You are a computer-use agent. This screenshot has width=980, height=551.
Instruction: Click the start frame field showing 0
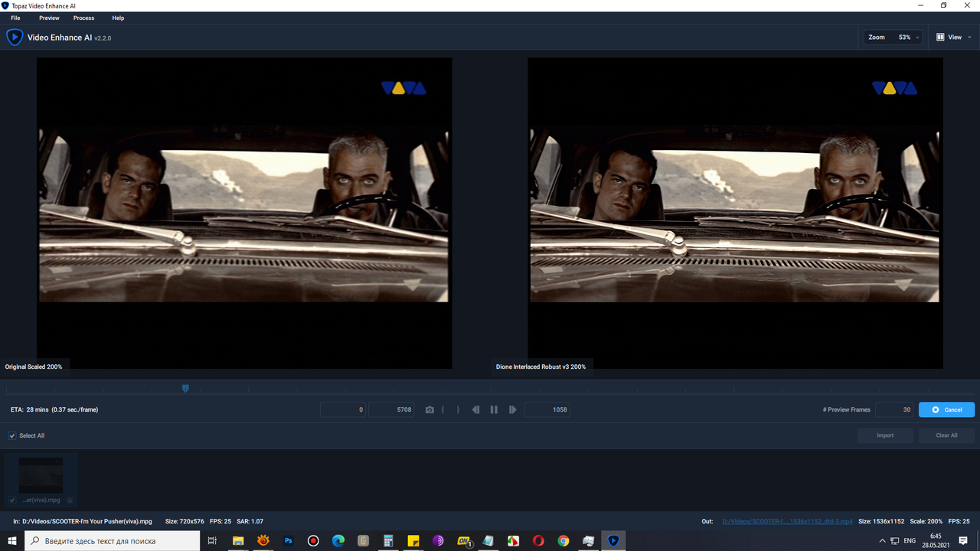tap(343, 409)
